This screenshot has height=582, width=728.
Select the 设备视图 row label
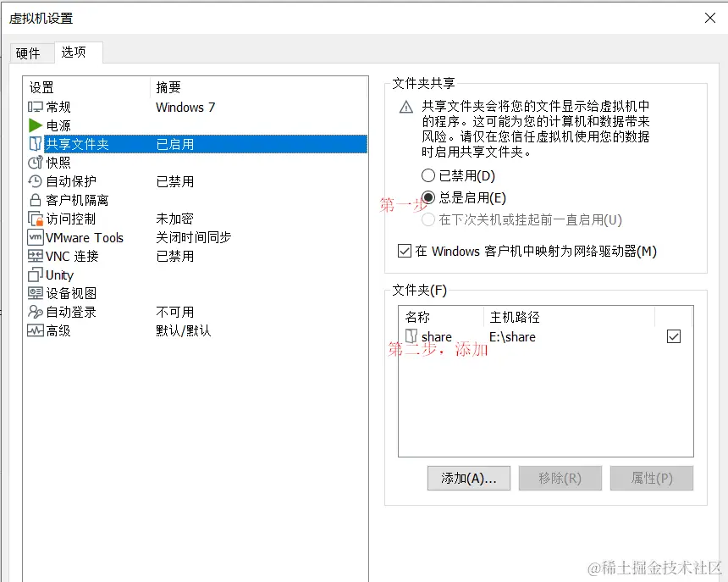[x=71, y=293]
